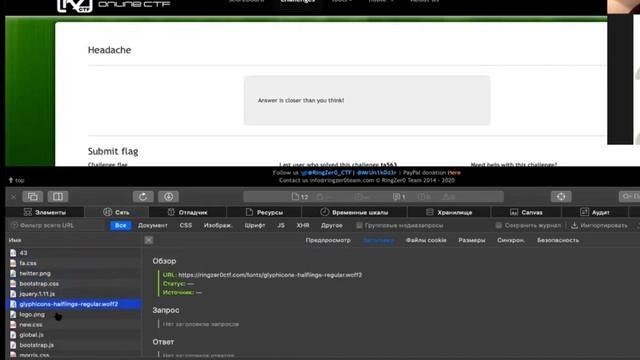Image resolution: width=640 pixels, height=360 pixels.
Task: Select the 43 request row
Action: [x=74, y=253]
